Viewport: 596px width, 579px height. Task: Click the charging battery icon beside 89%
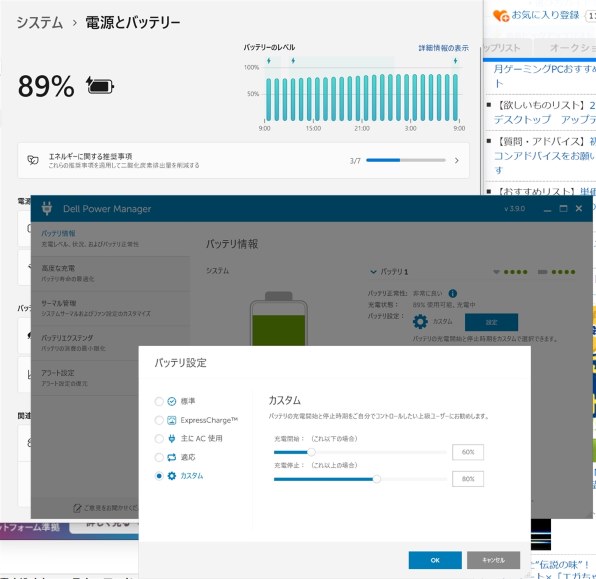(100, 86)
